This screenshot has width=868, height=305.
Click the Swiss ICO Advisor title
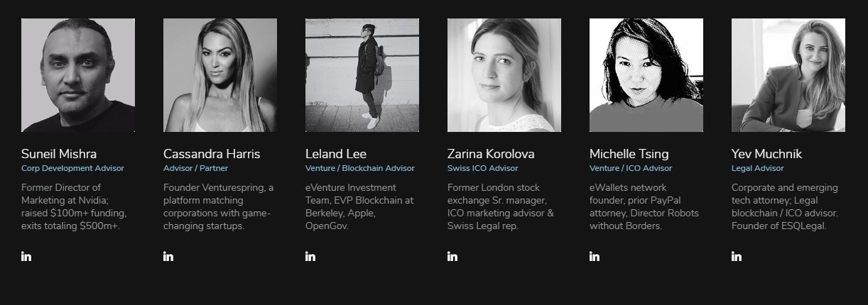click(483, 169)
